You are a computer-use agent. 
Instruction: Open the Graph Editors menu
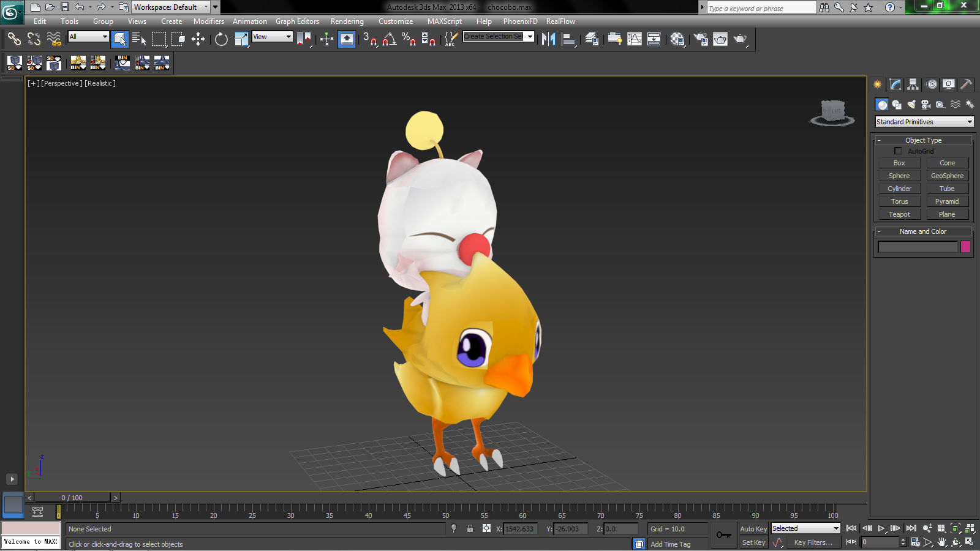click(x=297, y=21)
